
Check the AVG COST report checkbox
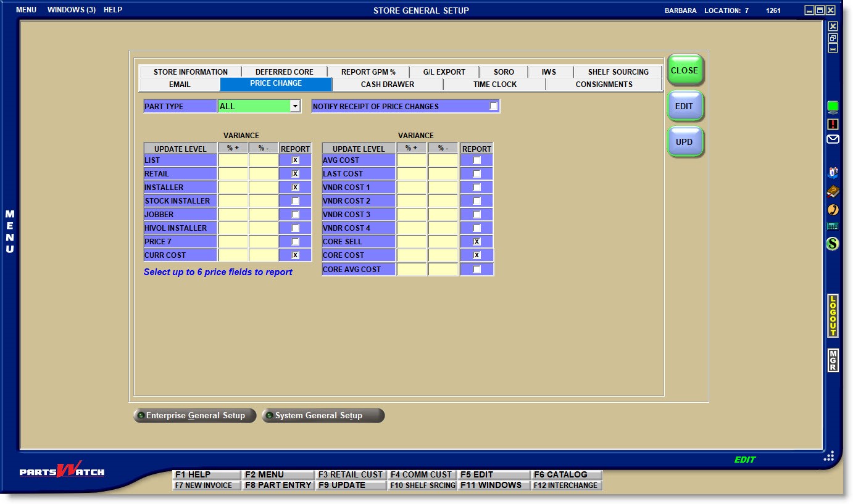pyautogui.click(x=476, y=160)
